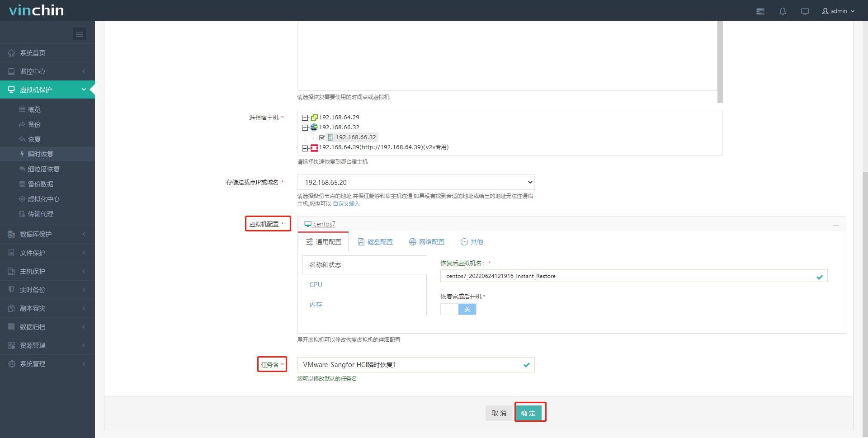868x438 pixels.
Task: Expand tree node 192.168.64.29
Action: click(x=305, y=118)
